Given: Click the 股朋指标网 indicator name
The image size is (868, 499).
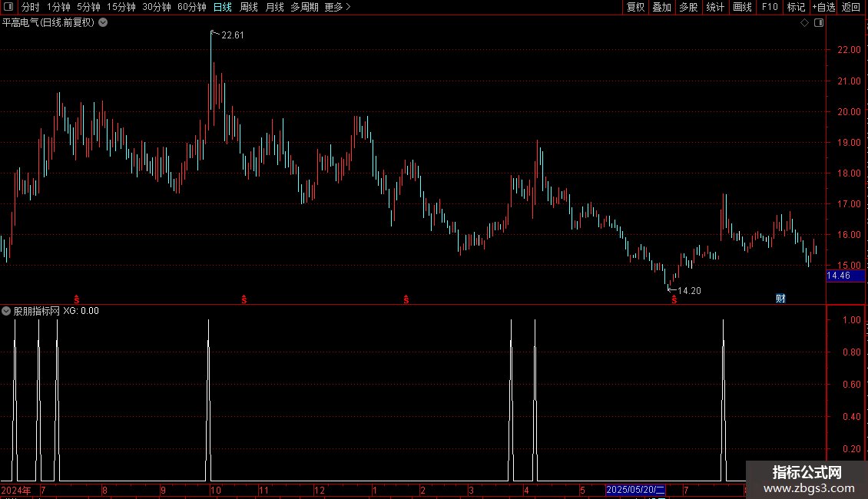Looking at the screenshot, I should click(37, 312).
